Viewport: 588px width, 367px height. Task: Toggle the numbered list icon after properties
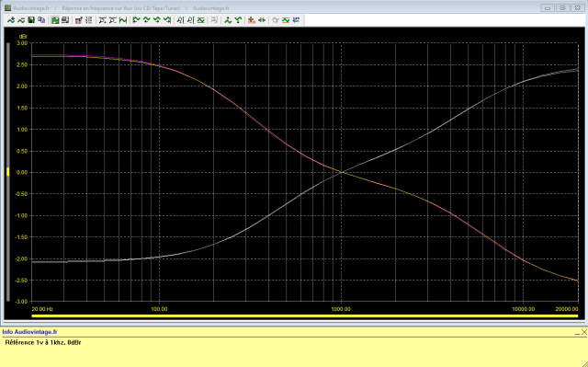pyautogui.click(x=89, y=20)
